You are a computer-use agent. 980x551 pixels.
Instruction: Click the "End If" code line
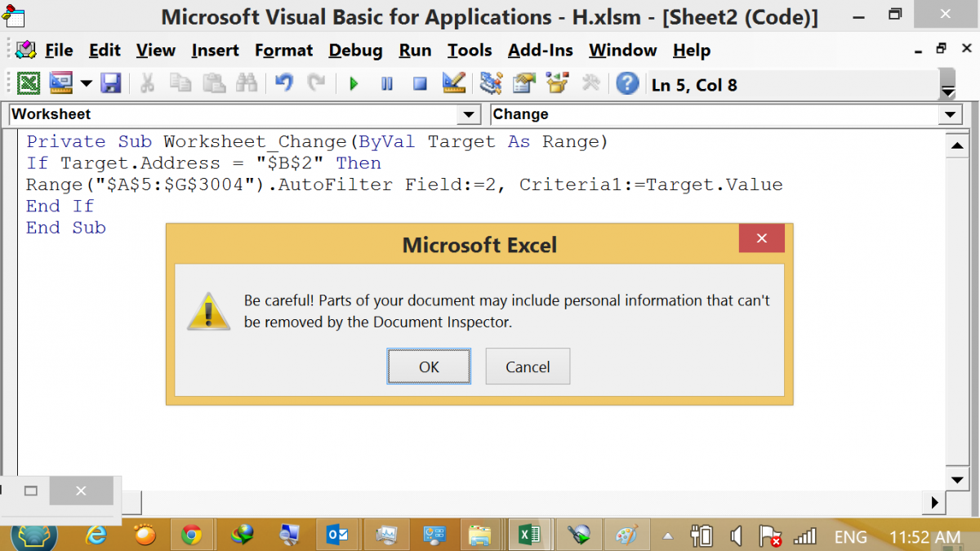click(x=60, y=207)
